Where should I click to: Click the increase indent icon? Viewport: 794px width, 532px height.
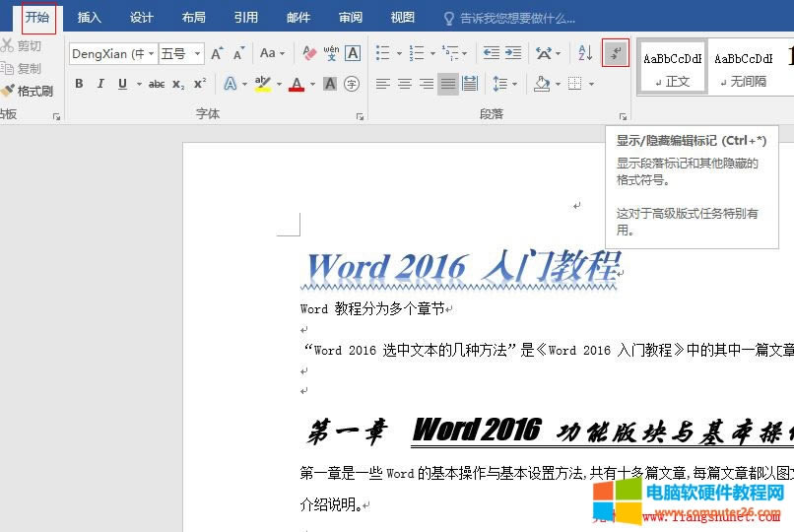click(512, 53)
